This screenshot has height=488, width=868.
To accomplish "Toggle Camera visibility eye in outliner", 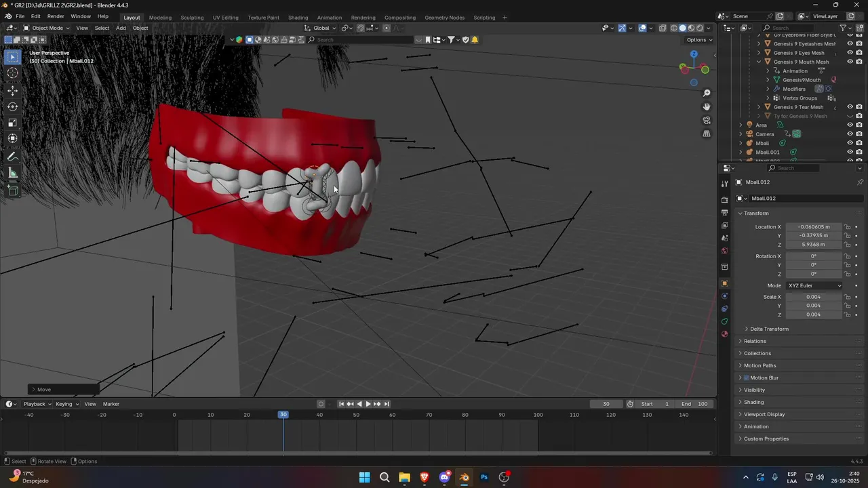I will click(x=850, y=134).
